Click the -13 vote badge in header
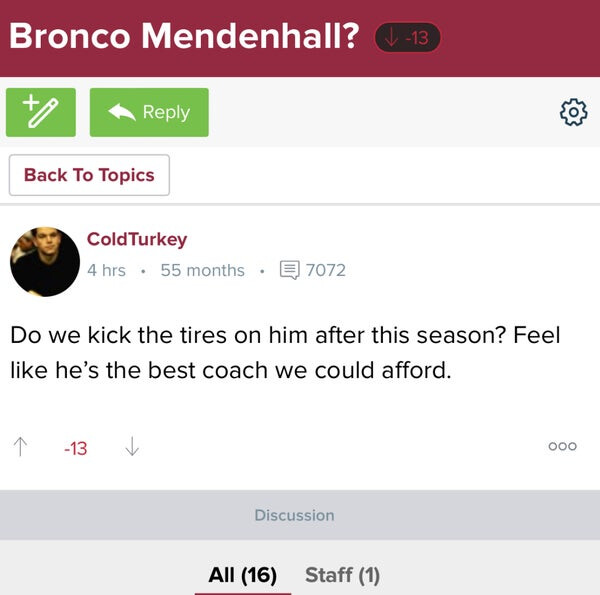 [407, 38]
